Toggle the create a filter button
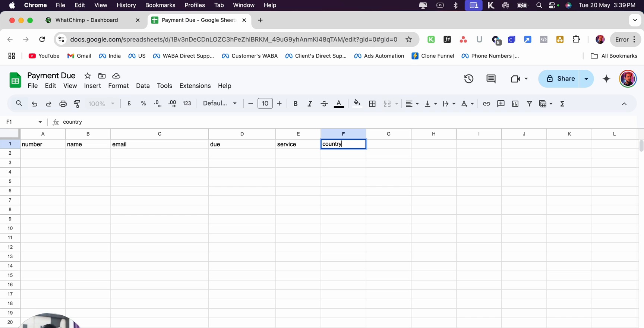This screenshot has height=328, width=644. 529,104
